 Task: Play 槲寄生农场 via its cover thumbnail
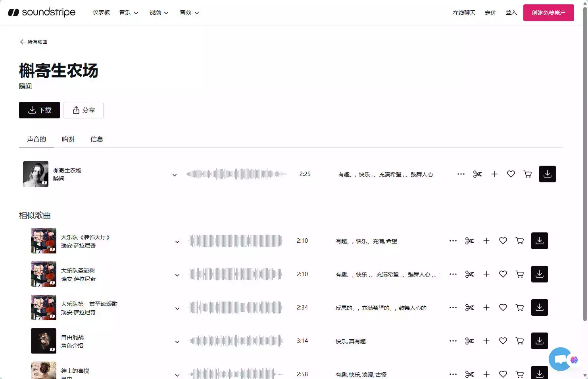tap(36, 174)
